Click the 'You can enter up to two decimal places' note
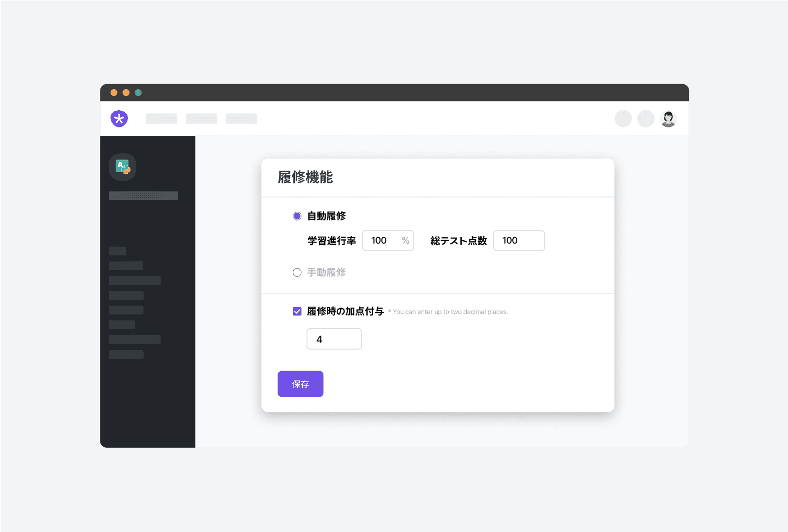Image resolution: width=788 pixels, height=532 pixels. [x=448, y=312]
